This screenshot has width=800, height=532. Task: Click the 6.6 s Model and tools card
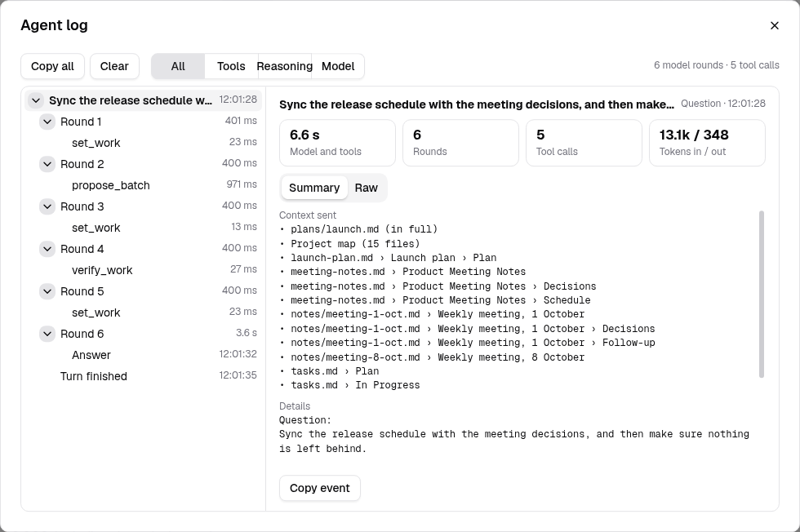click(337, 143)
